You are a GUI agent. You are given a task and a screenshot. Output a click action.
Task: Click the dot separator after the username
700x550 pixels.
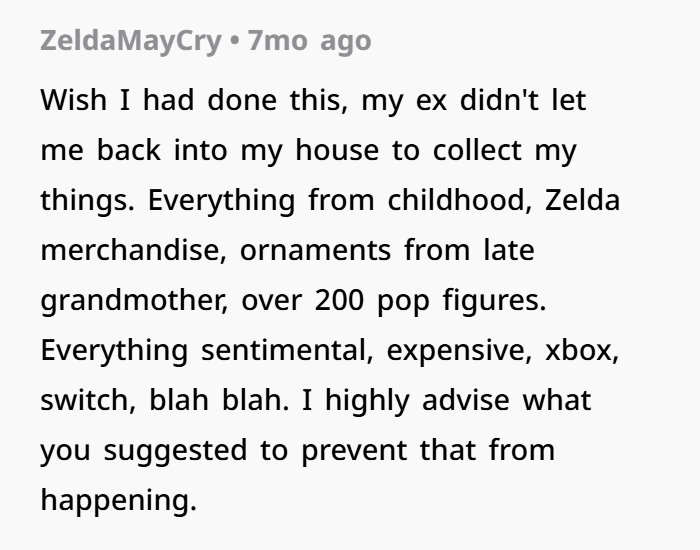234,41
